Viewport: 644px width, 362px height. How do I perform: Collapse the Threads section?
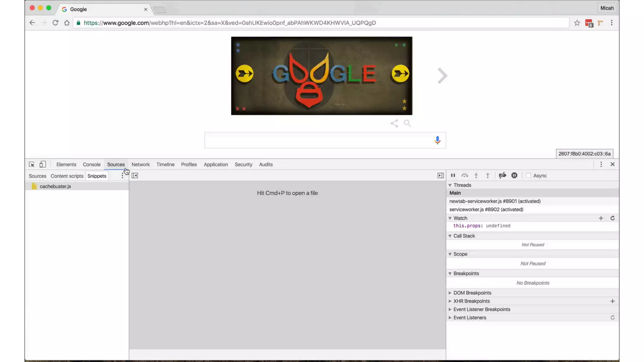[450, 185]
